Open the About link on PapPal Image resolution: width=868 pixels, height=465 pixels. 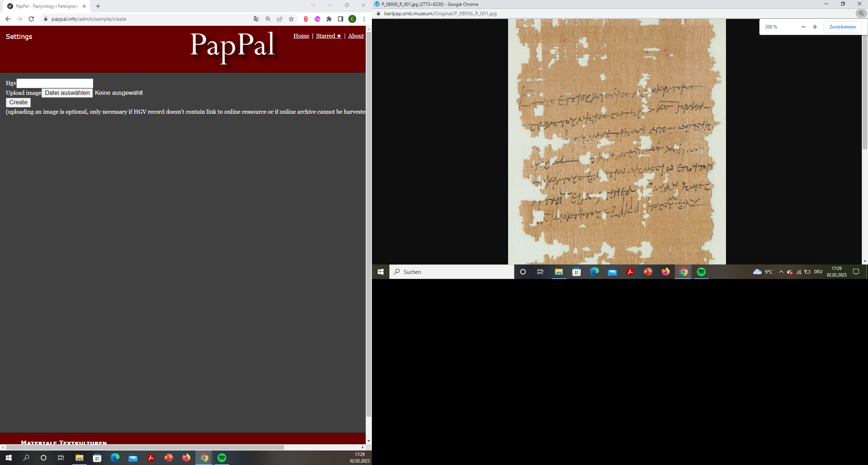[x=356, y=36]
